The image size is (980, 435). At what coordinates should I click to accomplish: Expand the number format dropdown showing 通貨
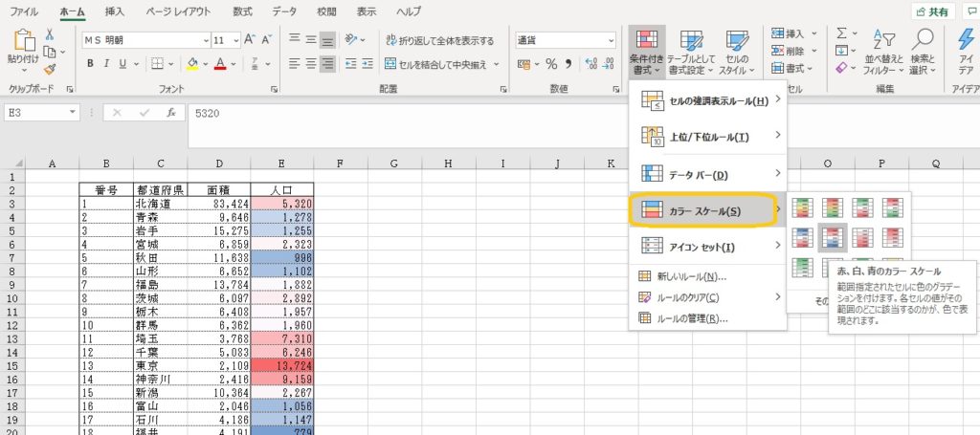pos(611,40)
